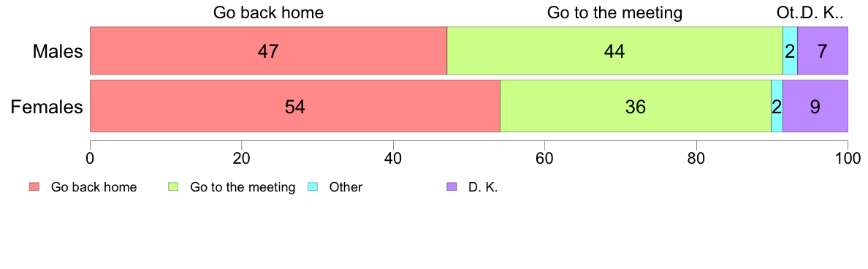Select the Males cyan segment labeled 2
Image resolution: width=868 pixels, height=269 pixels.
coord(790,50)
